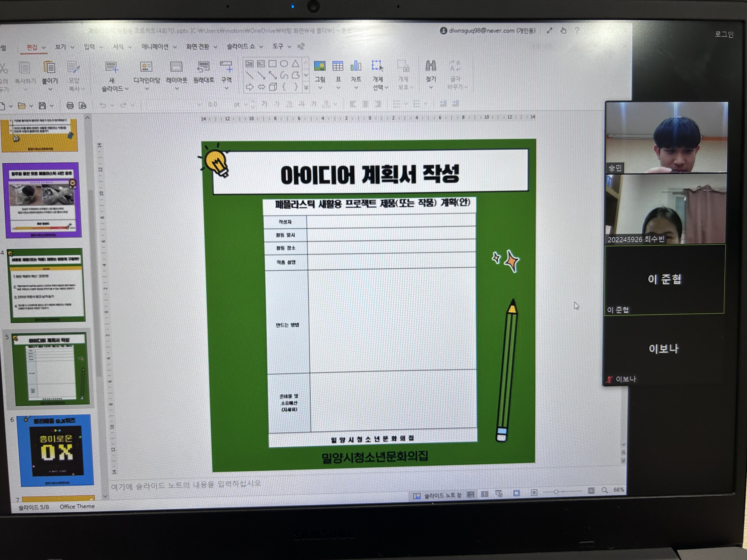Click the 레이아웃 layout icon
Viewport: 747px width, 560px height.
[x=176, y=66]
